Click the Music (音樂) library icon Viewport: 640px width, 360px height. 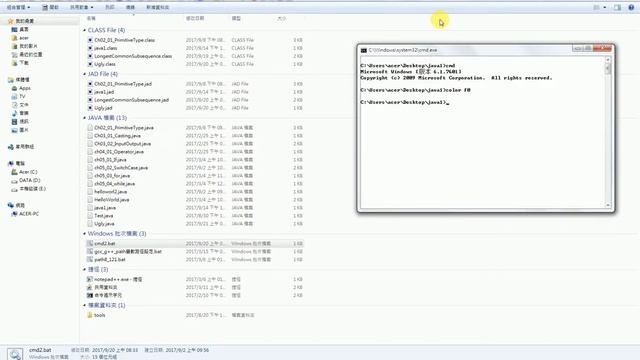[15, 113]
